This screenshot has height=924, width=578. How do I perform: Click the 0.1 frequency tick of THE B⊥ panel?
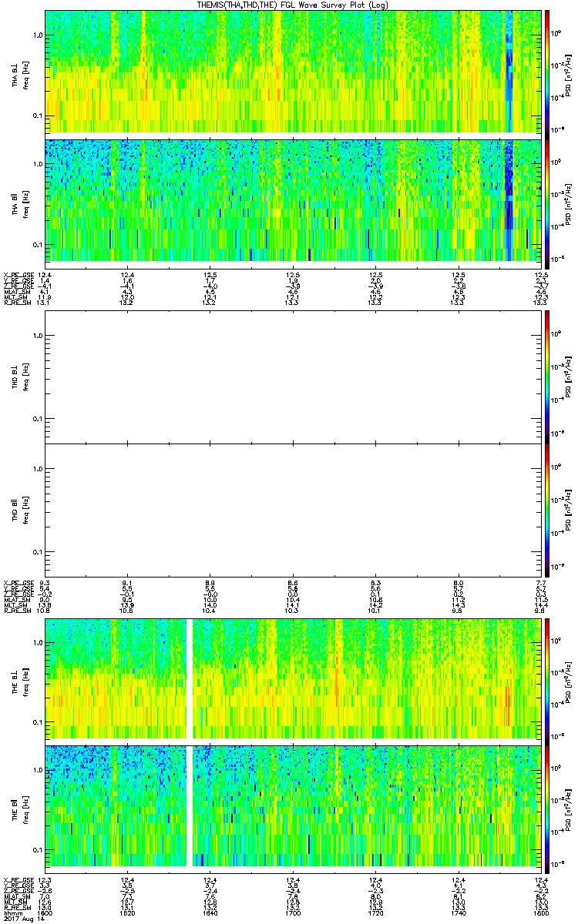coord(38,722)
